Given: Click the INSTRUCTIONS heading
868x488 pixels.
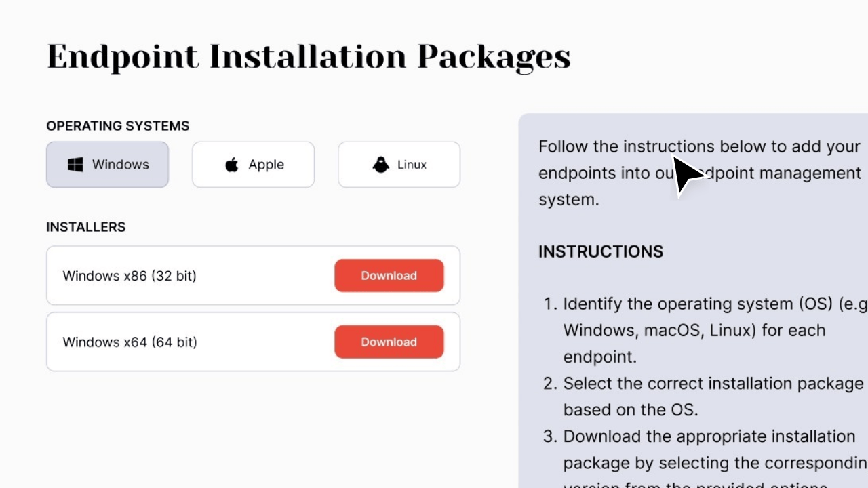Looking at the screenshot, I should point(600,251).
